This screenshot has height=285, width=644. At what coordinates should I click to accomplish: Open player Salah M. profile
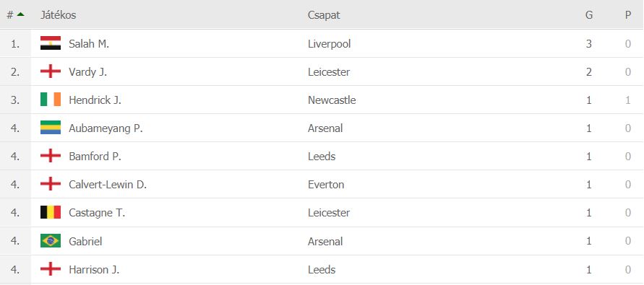(89, 43)
